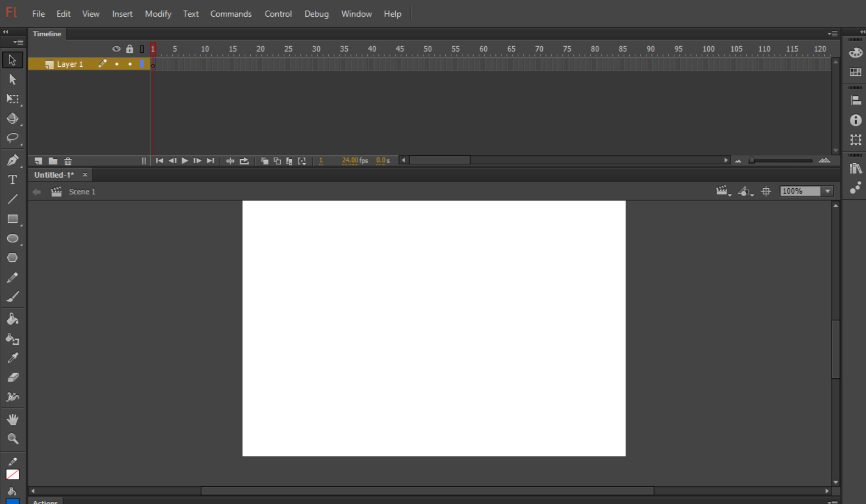Click the New Layer icon
This screenshot has width=866, height=504.
point(38,161)
